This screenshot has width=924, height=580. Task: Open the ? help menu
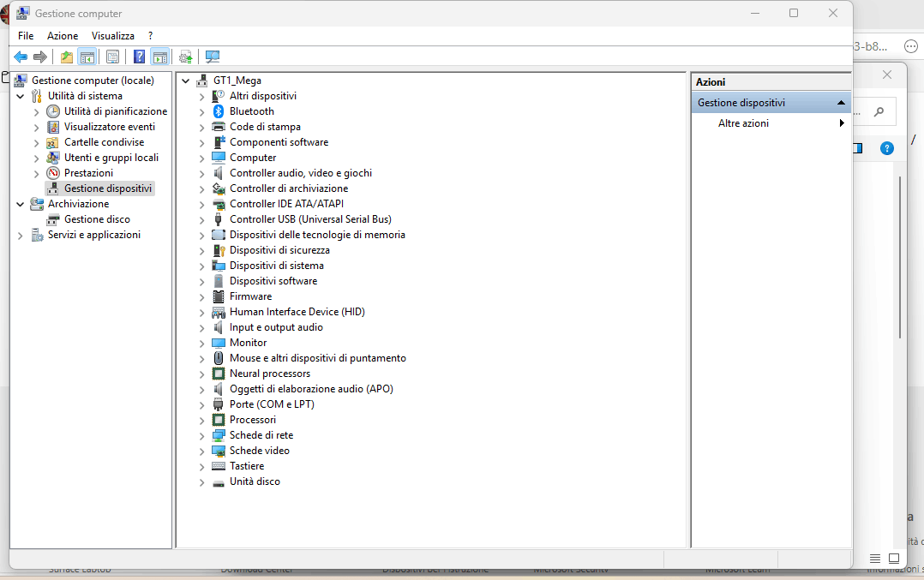[150, 36]
